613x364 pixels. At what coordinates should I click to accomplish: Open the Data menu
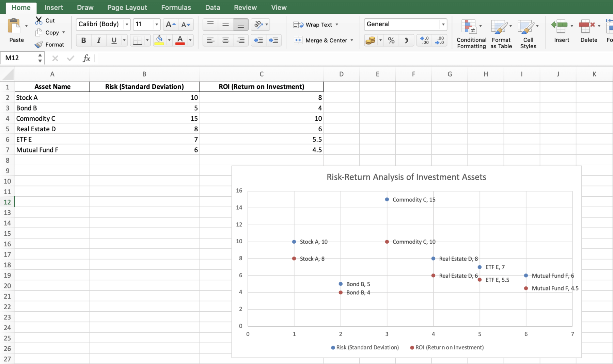pyautogui.click(x=212, y=7)
